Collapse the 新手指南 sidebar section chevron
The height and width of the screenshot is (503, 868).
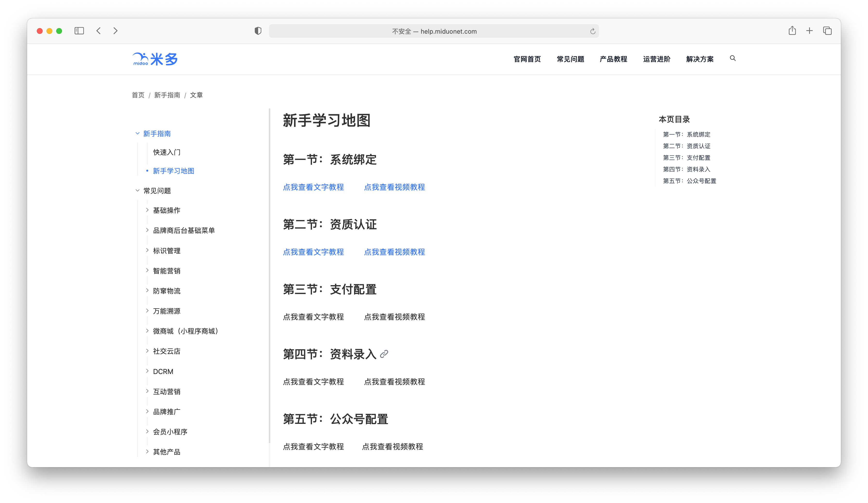point(137,133)
